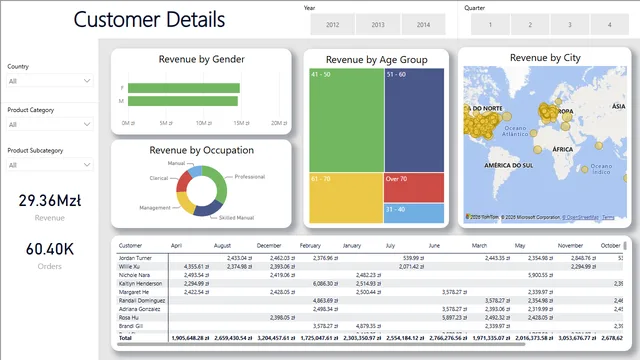
Task: Open the OpenStreetMap link on map
Action: [x=580, y=217]
